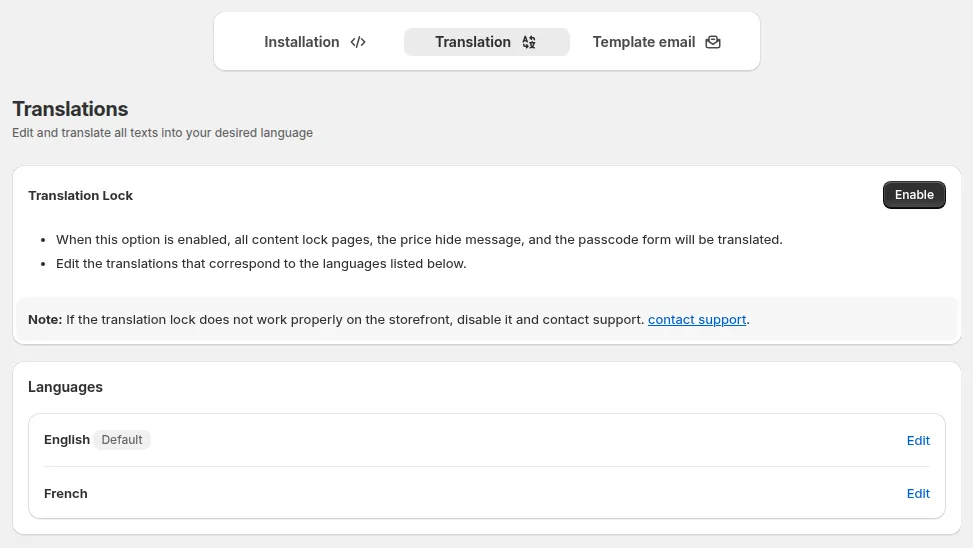Edit the English language translation
This screenshot has width=973, height=548.
coord(918,441)
